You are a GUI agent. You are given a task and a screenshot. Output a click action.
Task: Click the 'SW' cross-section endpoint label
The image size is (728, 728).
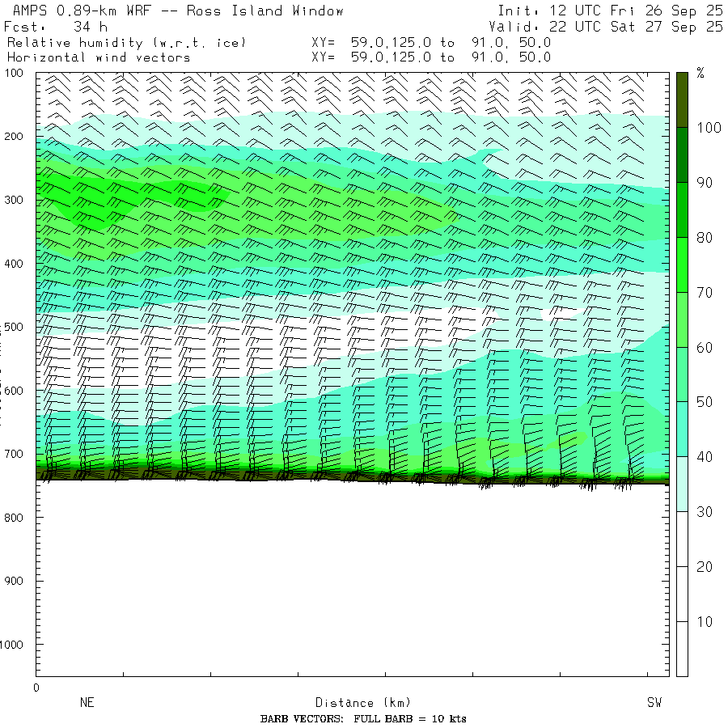(654, 702)
